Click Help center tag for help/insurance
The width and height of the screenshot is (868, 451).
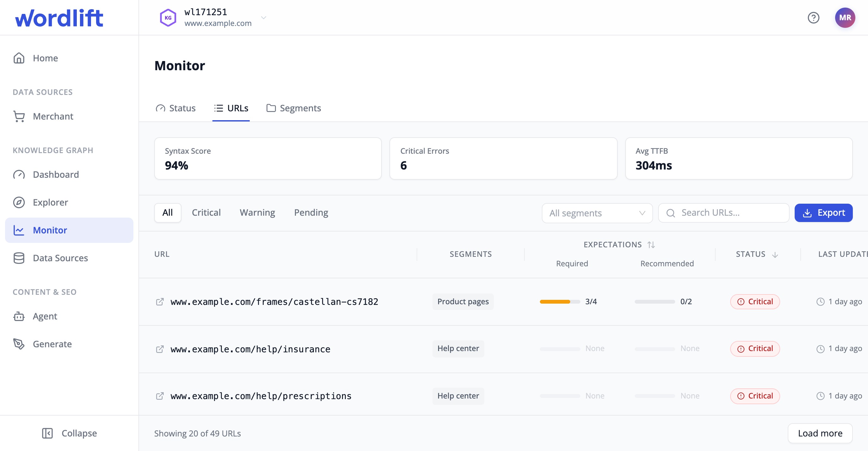458,349
